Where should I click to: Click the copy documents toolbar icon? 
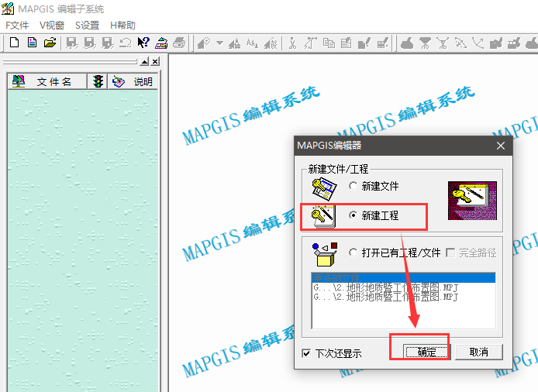pos(329,43)
